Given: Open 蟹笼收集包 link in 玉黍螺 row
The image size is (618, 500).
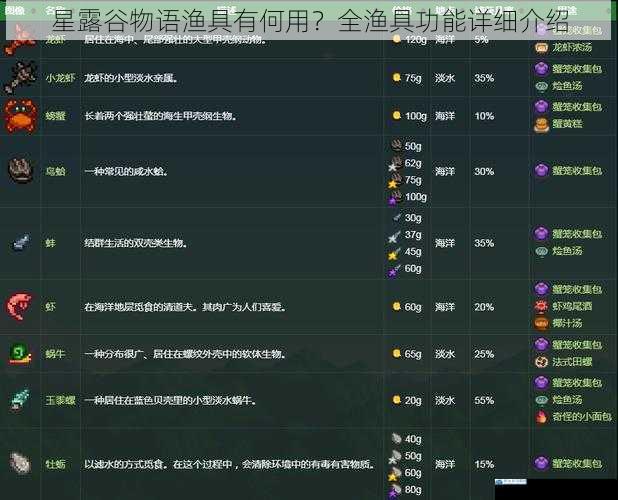Looking at the screenshot, I should pos(577,383).
